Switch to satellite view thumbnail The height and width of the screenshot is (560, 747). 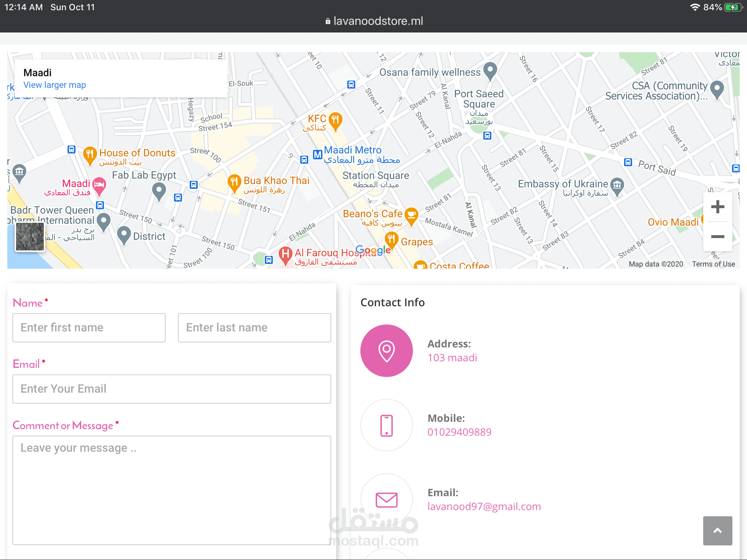click(30, 237)
